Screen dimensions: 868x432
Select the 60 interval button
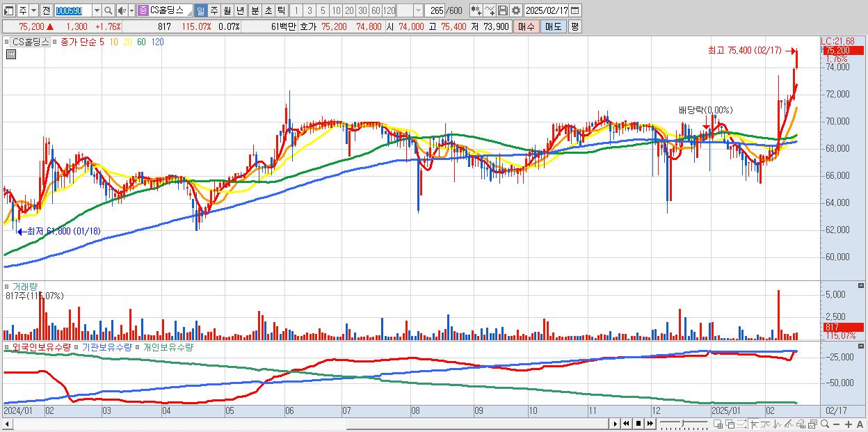click(x=376, y=11)
